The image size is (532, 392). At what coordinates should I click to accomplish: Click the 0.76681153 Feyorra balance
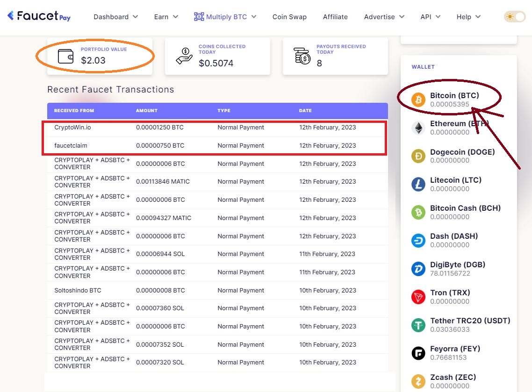(x=448, y=357)
